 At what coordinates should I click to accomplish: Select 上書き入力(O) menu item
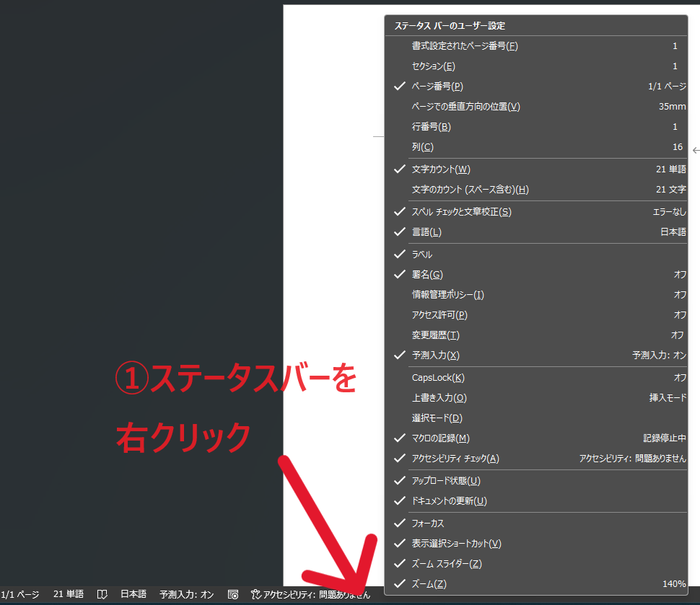[535, 397]
